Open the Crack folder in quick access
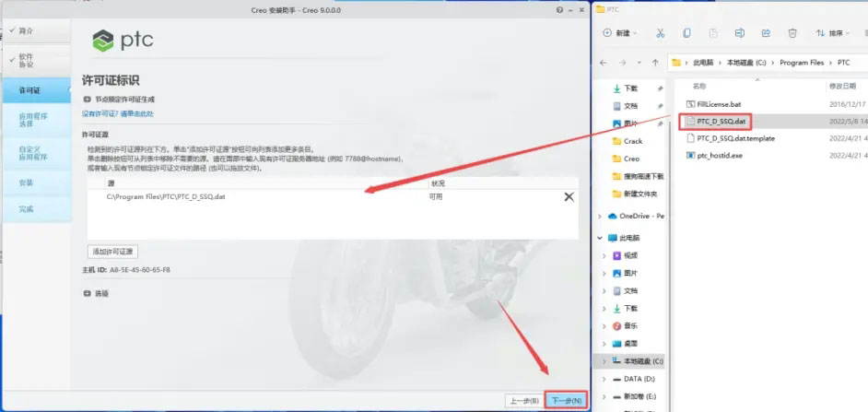This screenshot has width=868, height=412. [x=633, y=141]
